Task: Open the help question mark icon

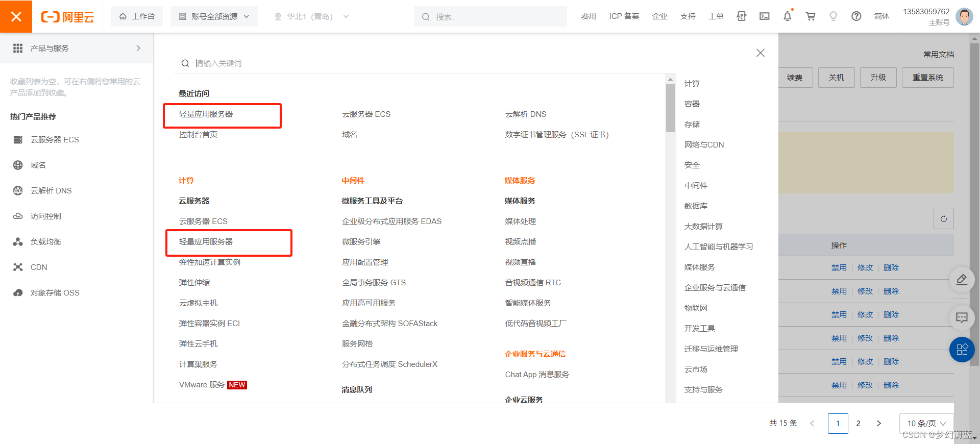Action: [856, 16]
